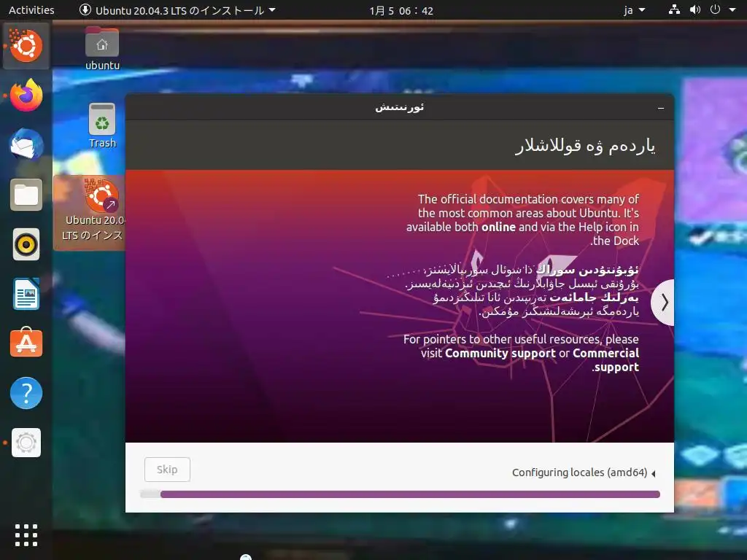Minimize the installer window

coord(661,108)
